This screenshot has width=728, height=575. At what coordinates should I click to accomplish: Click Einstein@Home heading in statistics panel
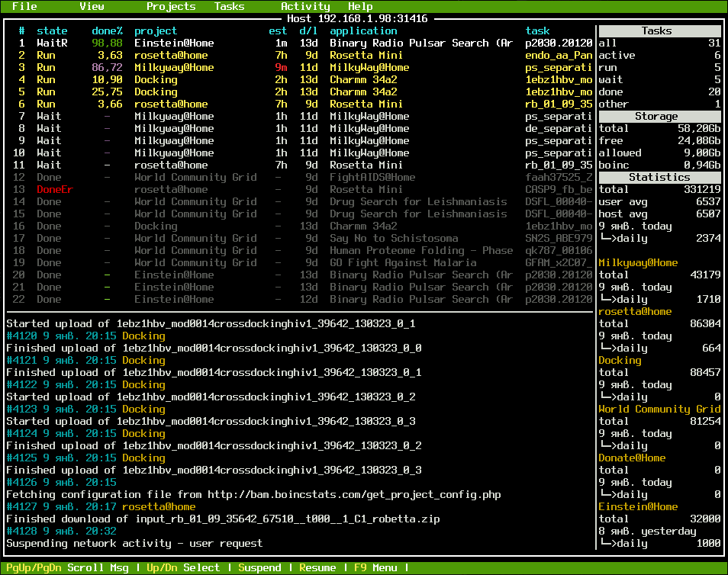pos(638,507)
